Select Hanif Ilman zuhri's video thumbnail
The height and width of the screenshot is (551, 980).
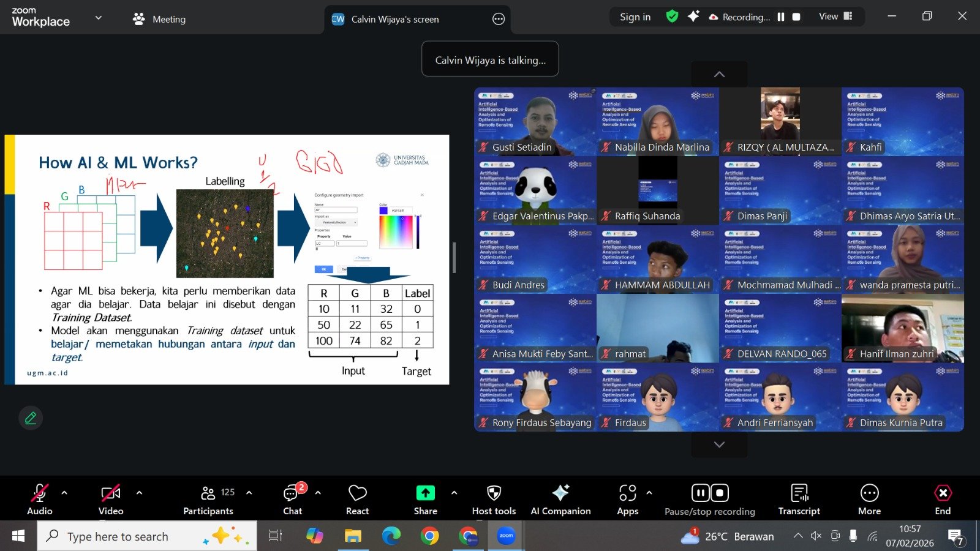tap(902, 328)
